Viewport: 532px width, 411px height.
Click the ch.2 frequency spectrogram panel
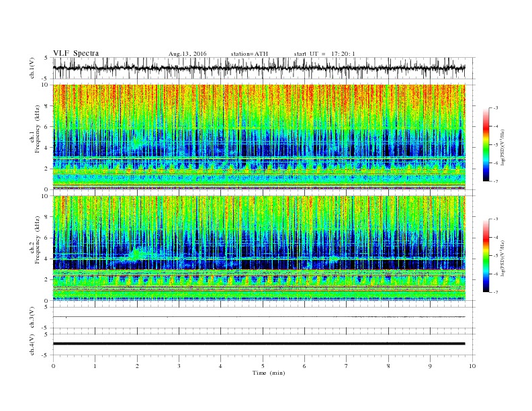click(x=259, y=248)
